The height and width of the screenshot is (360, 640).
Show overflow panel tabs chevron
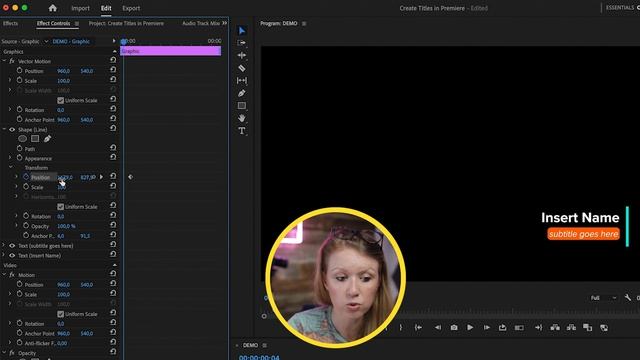click(224, 23)
